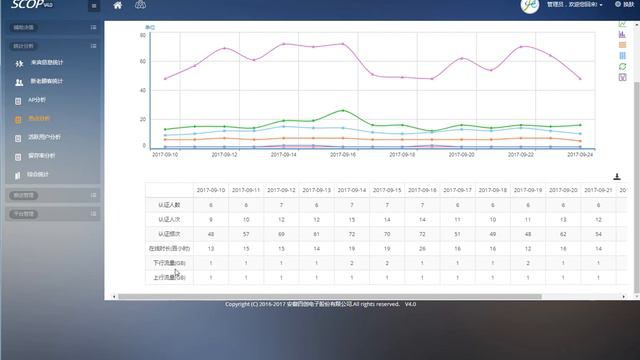Click the second row label 认证人次
This screenshot has height=360, width=640.
[x=169, y=220]
